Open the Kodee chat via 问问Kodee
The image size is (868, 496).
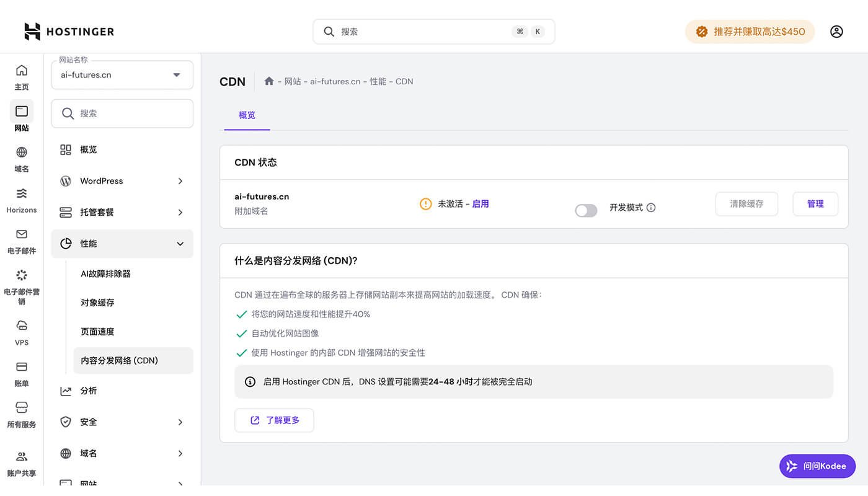(817, 466)
